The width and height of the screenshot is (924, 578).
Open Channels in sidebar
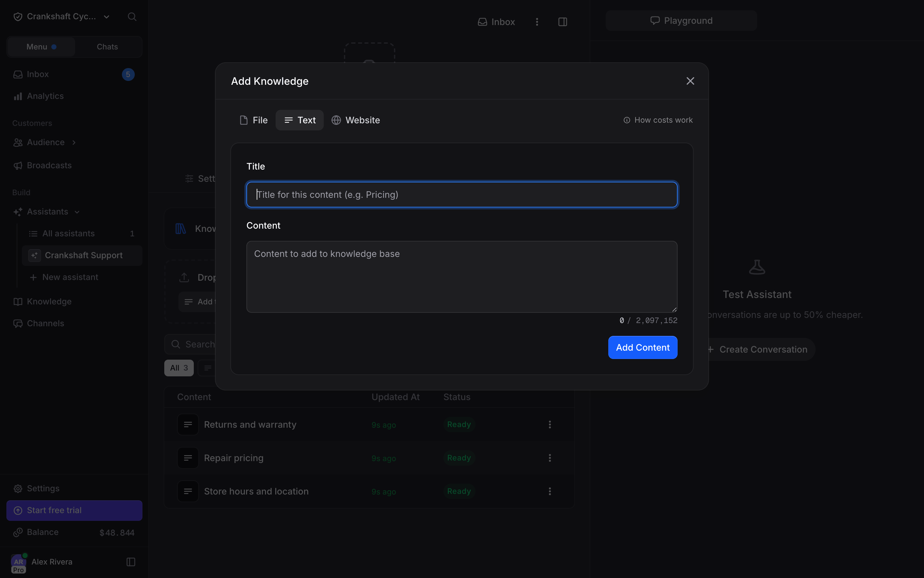pos(74,323)
